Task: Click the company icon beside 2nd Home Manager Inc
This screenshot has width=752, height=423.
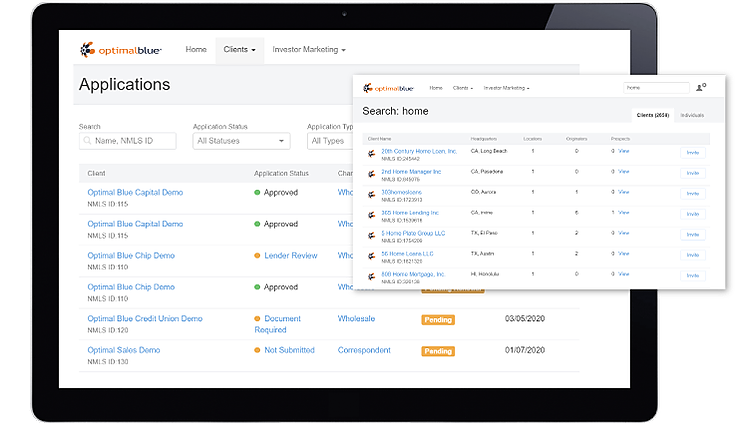Action: coord(372,175)
